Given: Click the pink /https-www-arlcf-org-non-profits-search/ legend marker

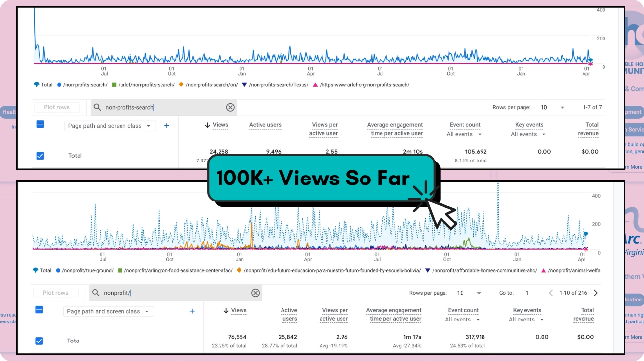Looking at the screenshot, I should click(315, 85).
